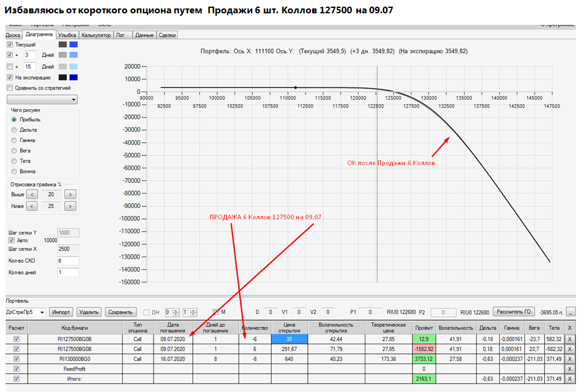Screen dimensions: 588x392
Task: Increase Ниже percentage with right arrow
Action: click(70, 206)
